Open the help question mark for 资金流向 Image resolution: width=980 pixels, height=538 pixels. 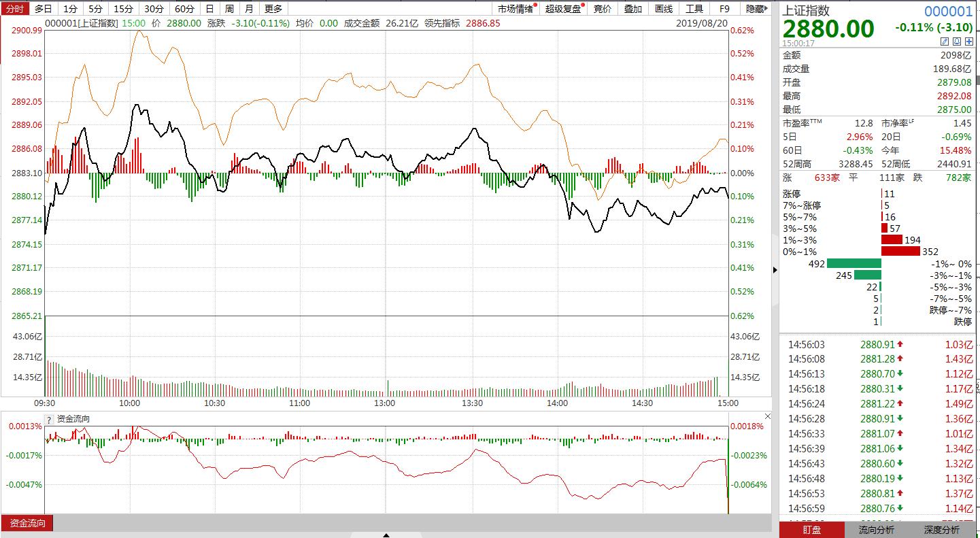click(x=49, y=419)
